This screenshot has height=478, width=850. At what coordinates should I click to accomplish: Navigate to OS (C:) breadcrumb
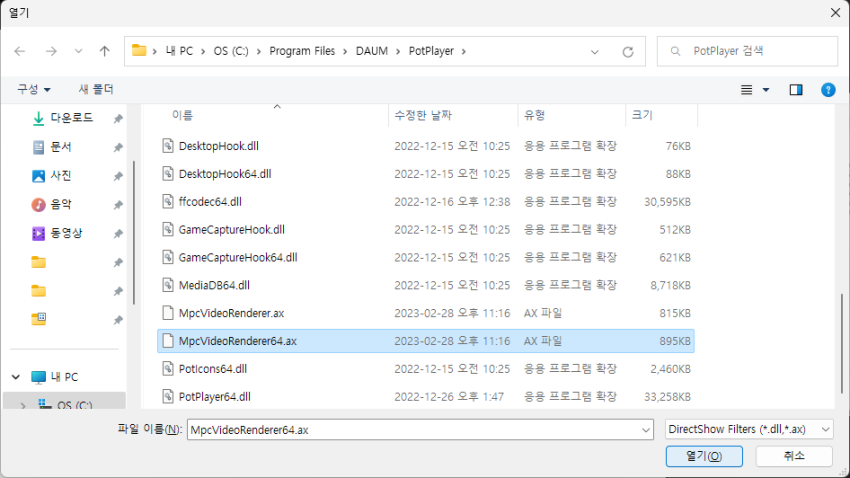pos(231,51)
